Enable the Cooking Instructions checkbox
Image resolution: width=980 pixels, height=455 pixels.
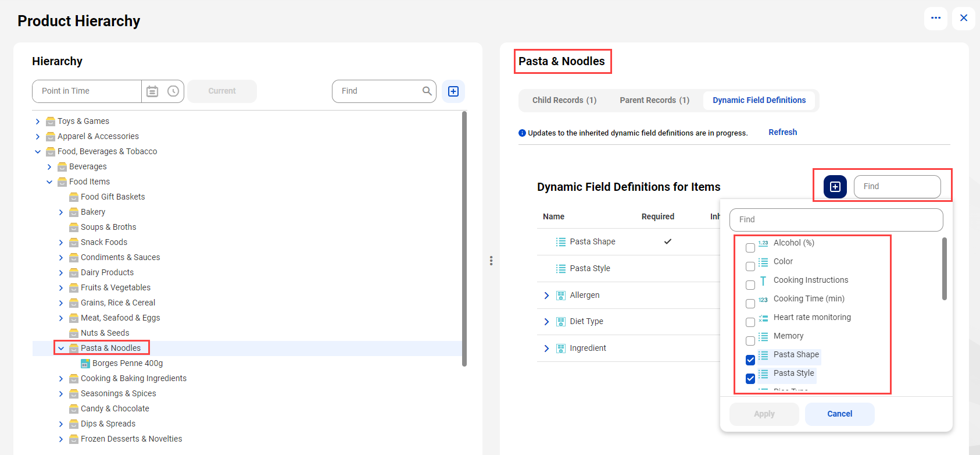click(750, 285)
